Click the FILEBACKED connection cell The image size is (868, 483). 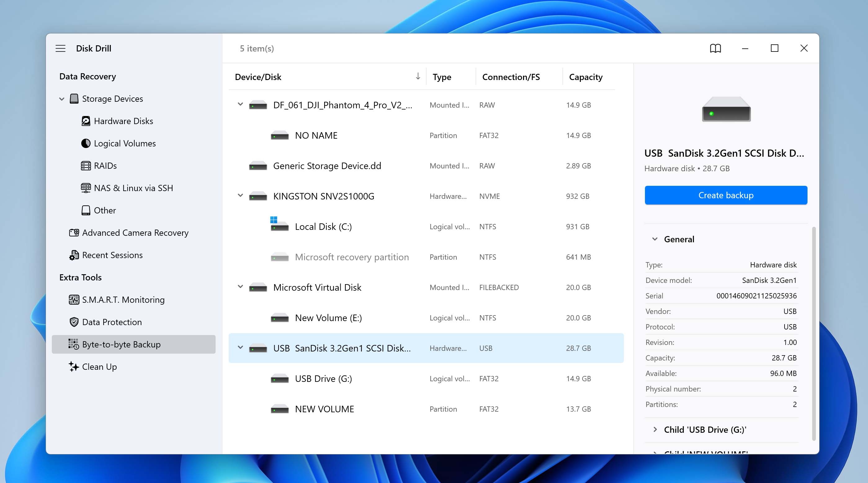tap(499, 288)
